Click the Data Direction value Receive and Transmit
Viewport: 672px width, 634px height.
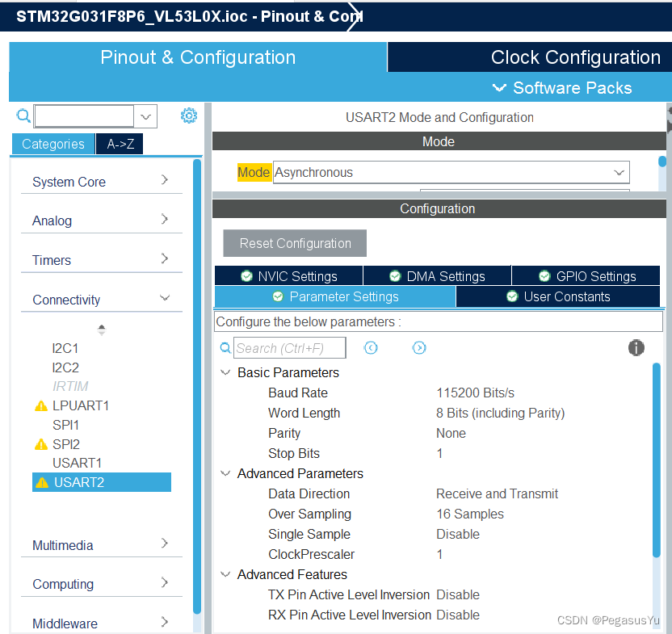coord(498,493)
